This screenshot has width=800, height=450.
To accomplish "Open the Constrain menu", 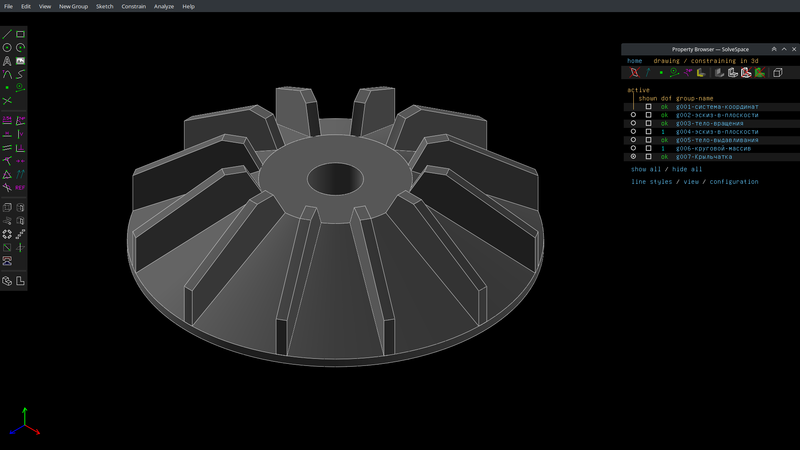I will click(134, 6).
